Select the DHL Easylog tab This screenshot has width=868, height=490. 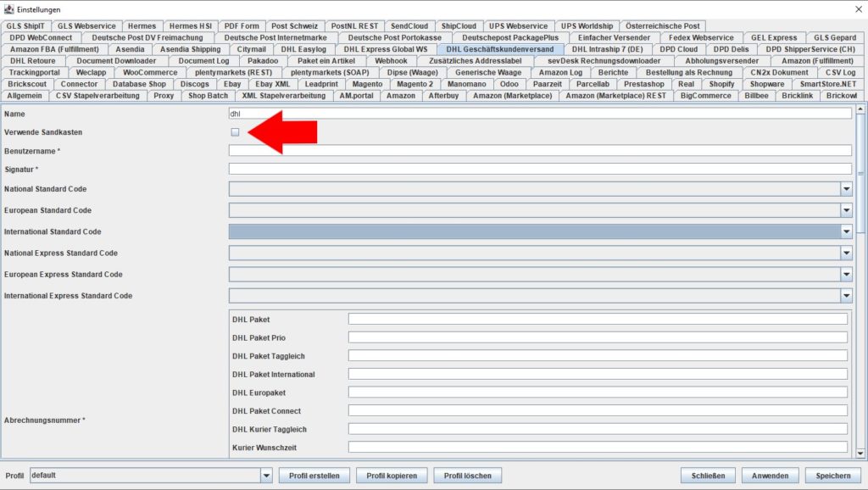click(x=303, y=49)
